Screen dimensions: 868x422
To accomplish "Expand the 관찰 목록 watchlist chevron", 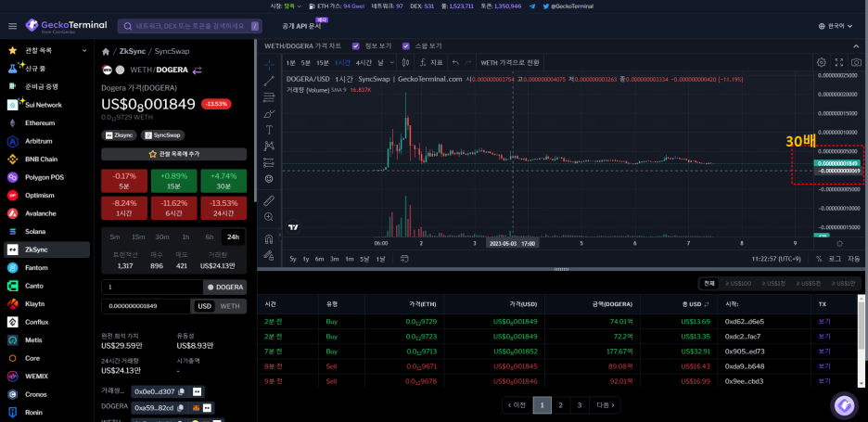I will pyautogui.click(x=84, y=50).
